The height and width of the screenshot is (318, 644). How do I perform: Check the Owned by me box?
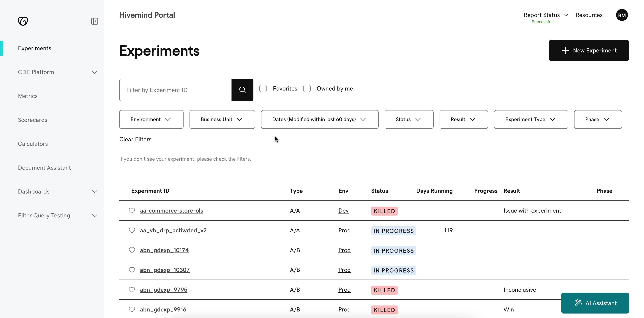(x=307, y=89)
